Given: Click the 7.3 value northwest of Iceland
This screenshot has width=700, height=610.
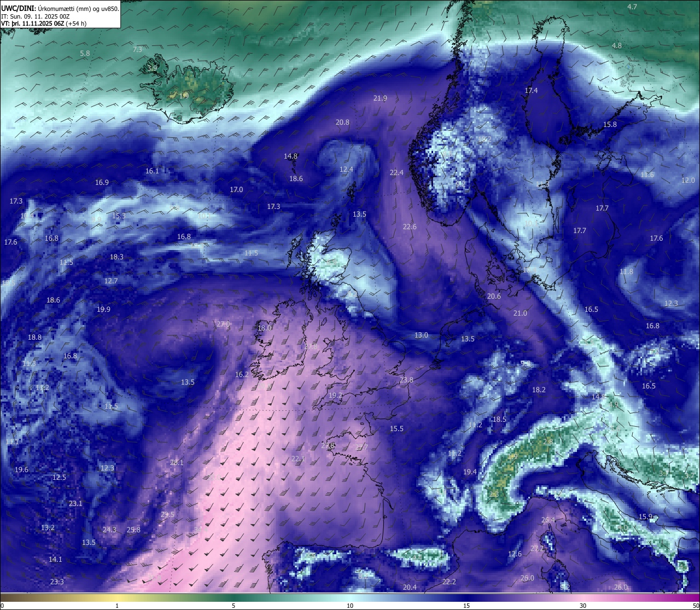Looking at the screenshot, I should click(x=137, y=50).
